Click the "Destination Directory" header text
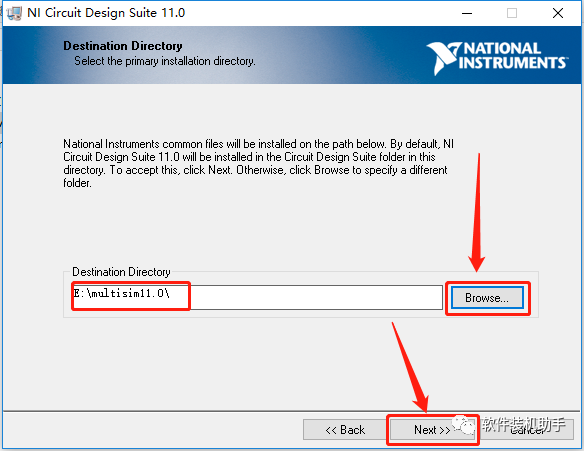This screenshot has width=584, height=451. click(x=123, y=46)
